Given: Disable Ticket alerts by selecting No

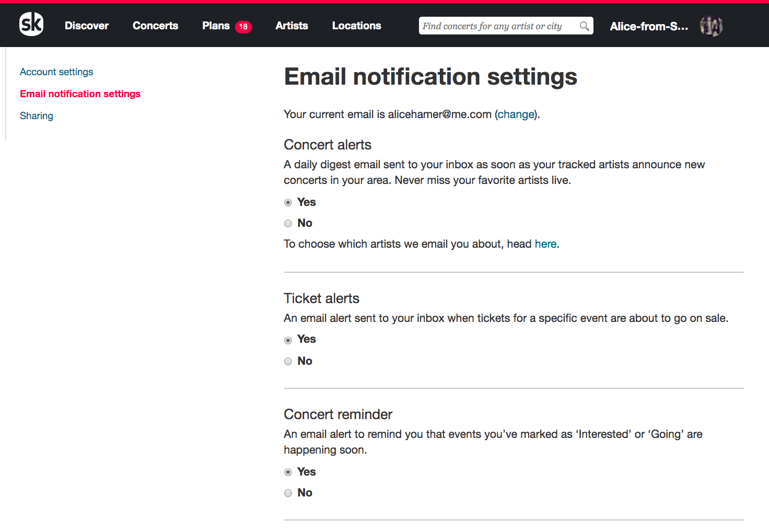Looking at the screenshot, I should tap(288, 361).
